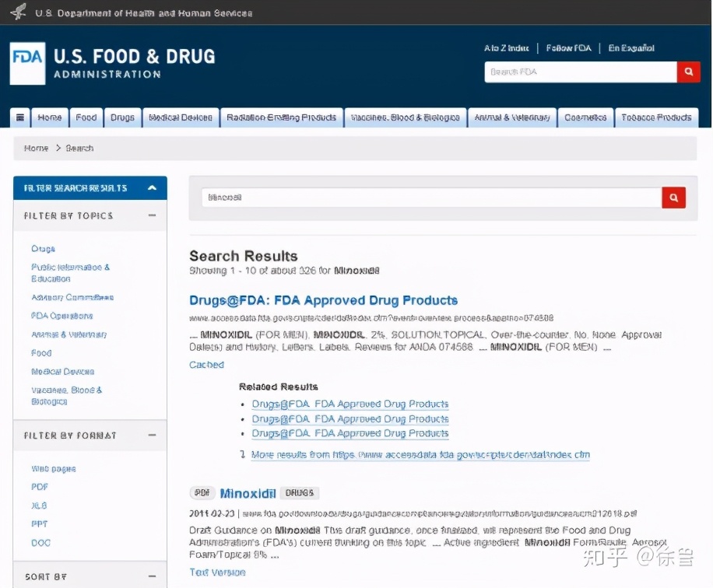Image resolution: width=713 pixels, height=588 pixels.
Task: Filter by Public Information & Education
Action: pyautogui.click(x=71, y=273)
